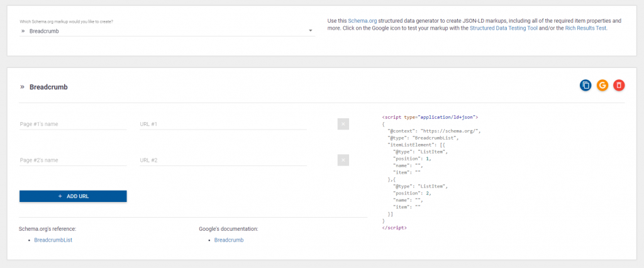This screenshot has height=268, width=644.
Task: Click the opening script type tag line
Action: [x=430, y=117]
